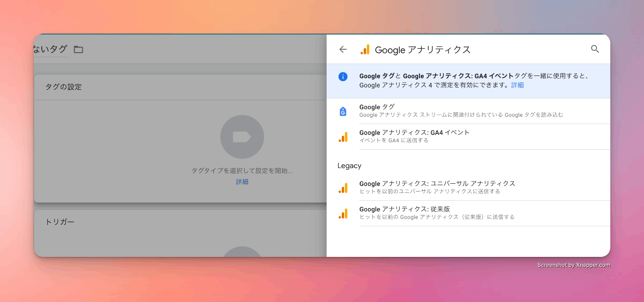This screenshot has width=644, height=302.
Task: Click the トリガー section heading
Action: tap(60, 222)
